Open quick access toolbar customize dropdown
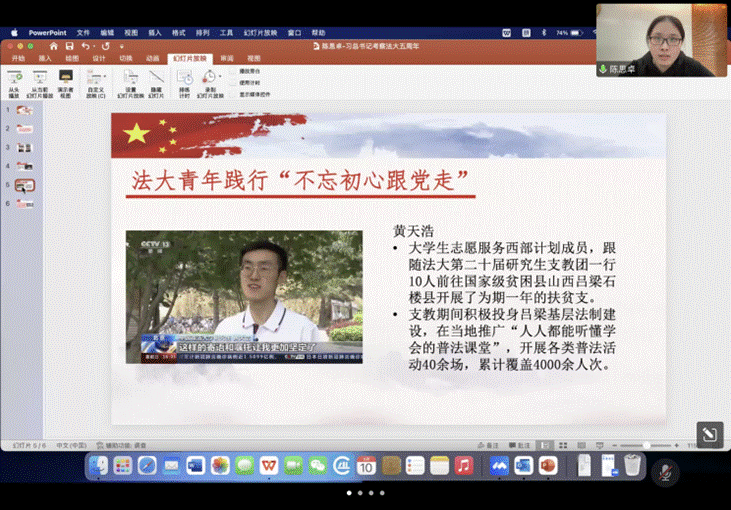 click(x=120, y=46)
